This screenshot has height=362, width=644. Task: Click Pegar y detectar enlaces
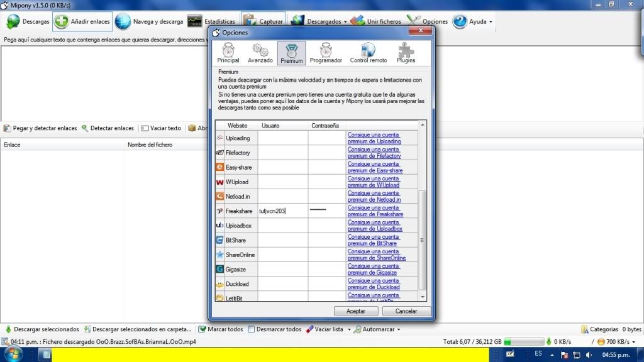pyautogui.click(x=40, y=128)
